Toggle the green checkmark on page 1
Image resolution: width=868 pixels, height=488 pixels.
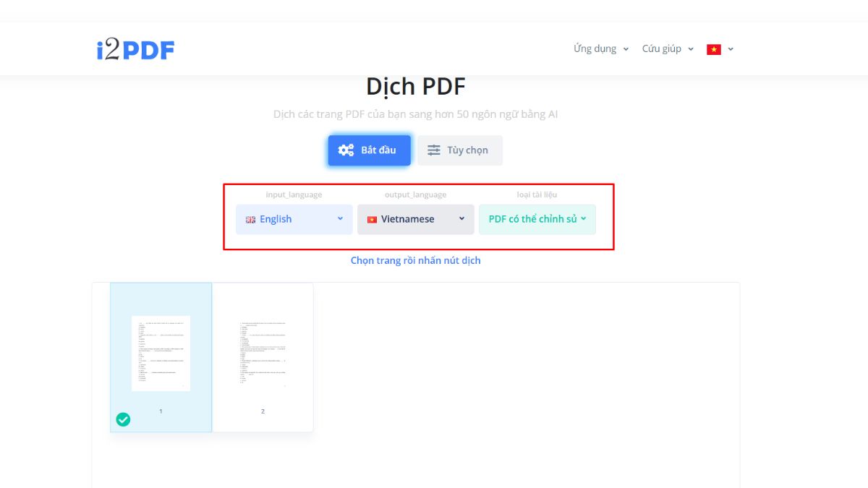(124, 419)
